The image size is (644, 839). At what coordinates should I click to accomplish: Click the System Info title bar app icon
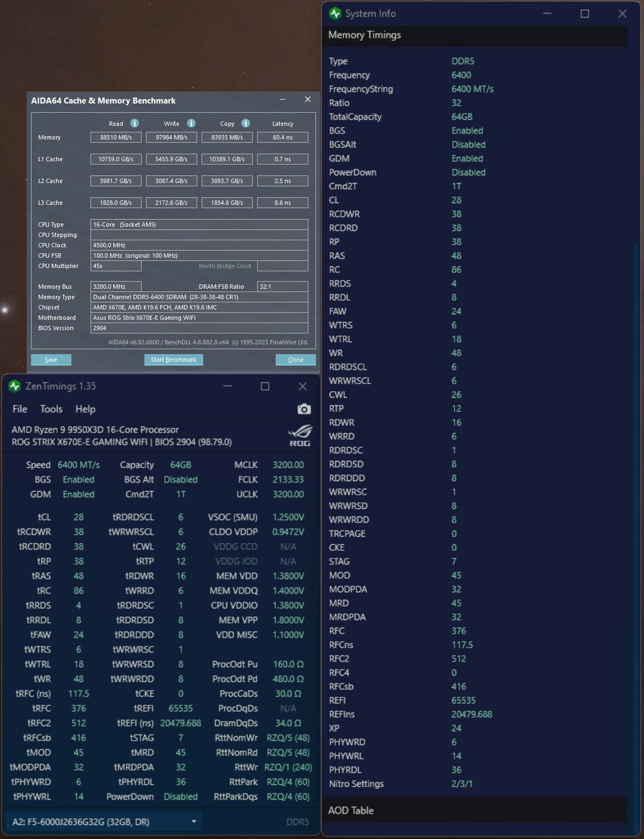(x=335, y=14)
